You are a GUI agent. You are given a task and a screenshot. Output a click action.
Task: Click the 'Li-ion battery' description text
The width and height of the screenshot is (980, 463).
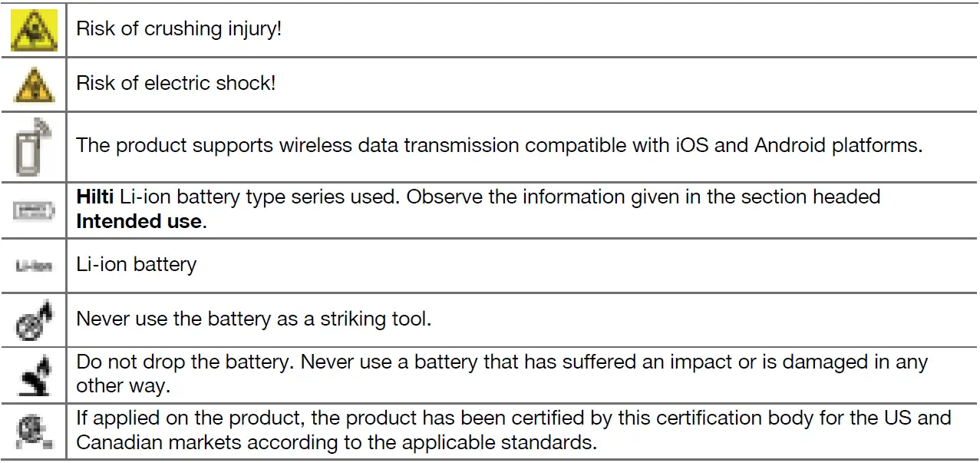point(137,264)
